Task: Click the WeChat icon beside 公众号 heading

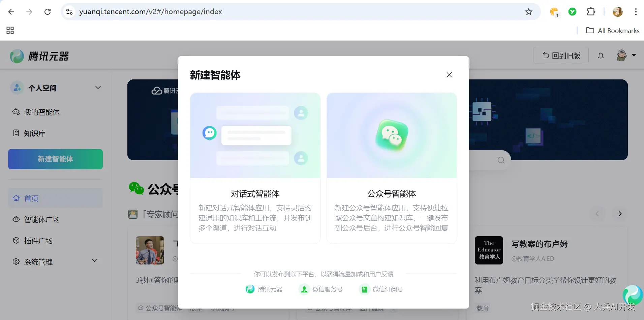Action: click(136, 188)
